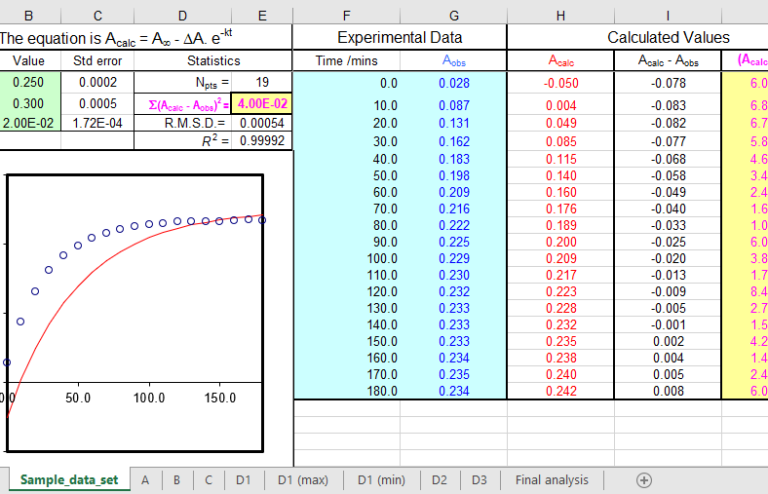The height and width of the screenshot is (494, 768).
Task: Select std error cell 0.0002
Action: [97, 82]
